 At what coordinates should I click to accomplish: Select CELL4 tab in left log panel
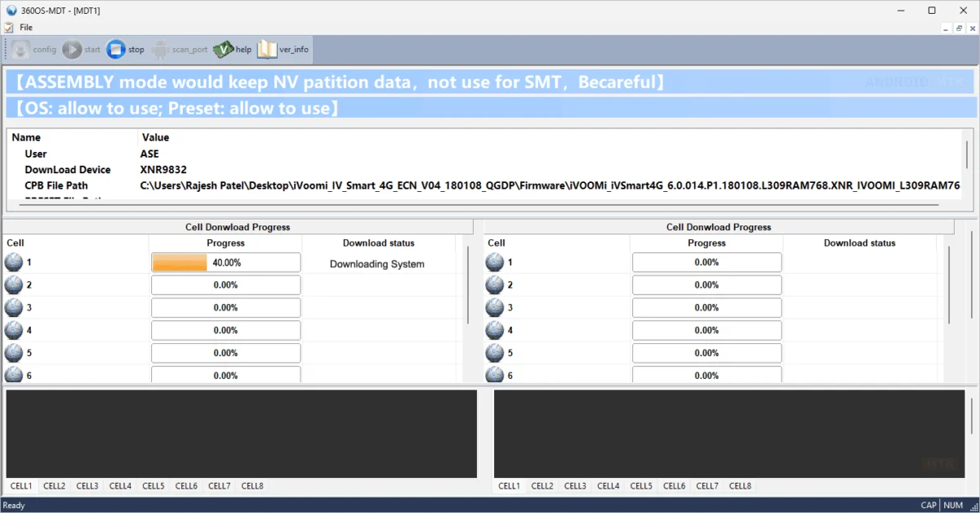tap(120, 486)
